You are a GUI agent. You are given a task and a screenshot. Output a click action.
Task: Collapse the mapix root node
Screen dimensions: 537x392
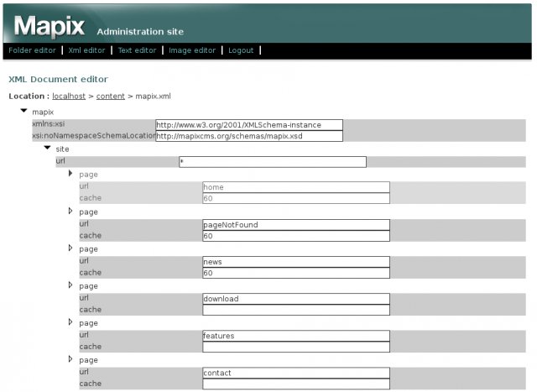click(24, 111)
